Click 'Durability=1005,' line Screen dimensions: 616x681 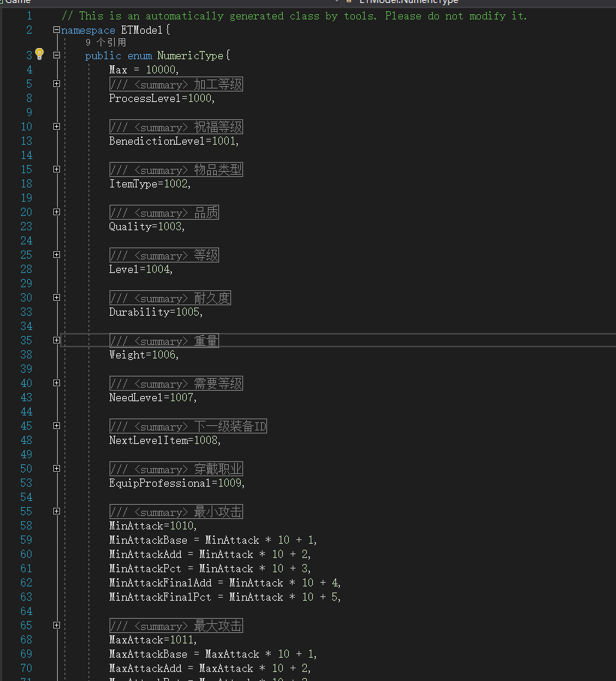(x=156, y=312)
